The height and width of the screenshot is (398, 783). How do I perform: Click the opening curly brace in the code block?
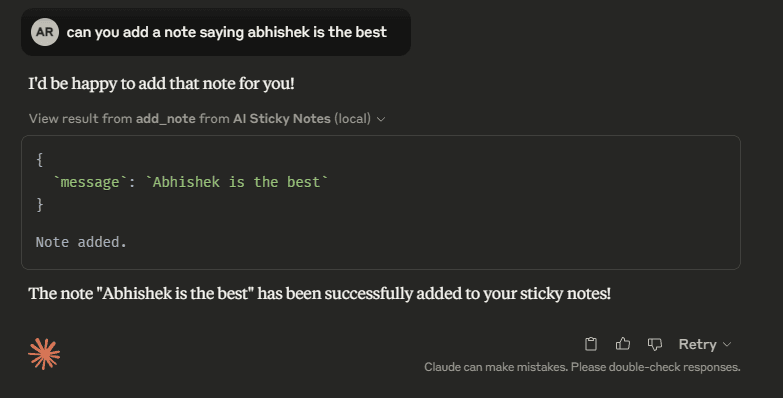[x=39, y=160]
